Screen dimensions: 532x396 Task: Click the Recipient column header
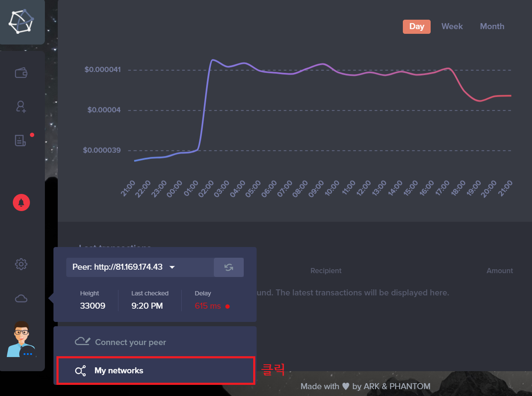point(326,271)
